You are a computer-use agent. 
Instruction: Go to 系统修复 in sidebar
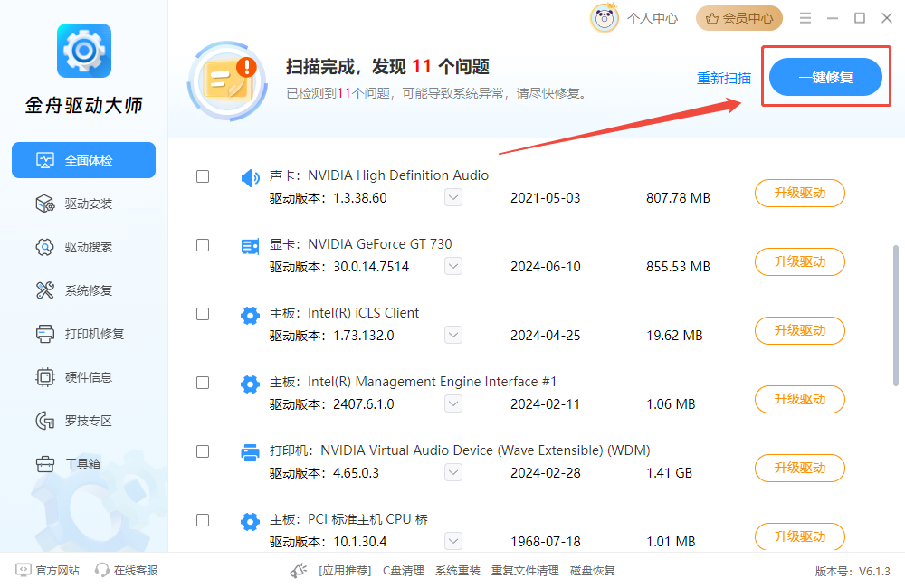pyautogui.click(x=83, y=290)
